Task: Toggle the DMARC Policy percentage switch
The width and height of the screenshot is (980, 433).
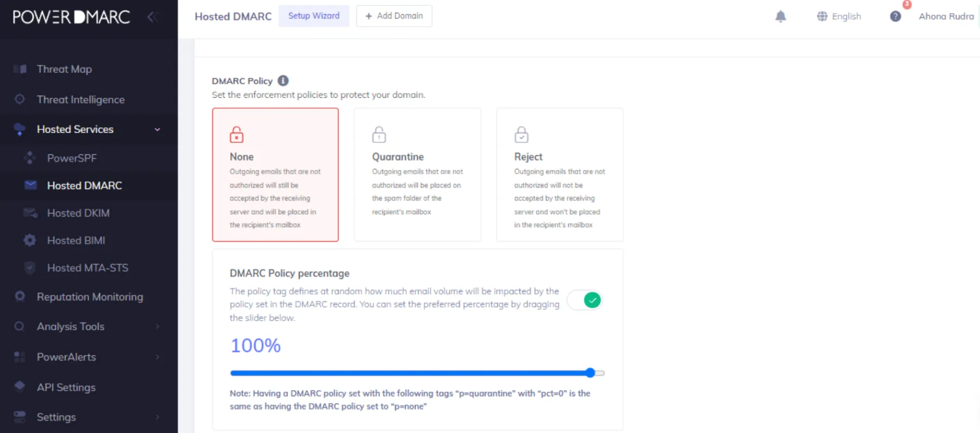Action: coord(585,300)
